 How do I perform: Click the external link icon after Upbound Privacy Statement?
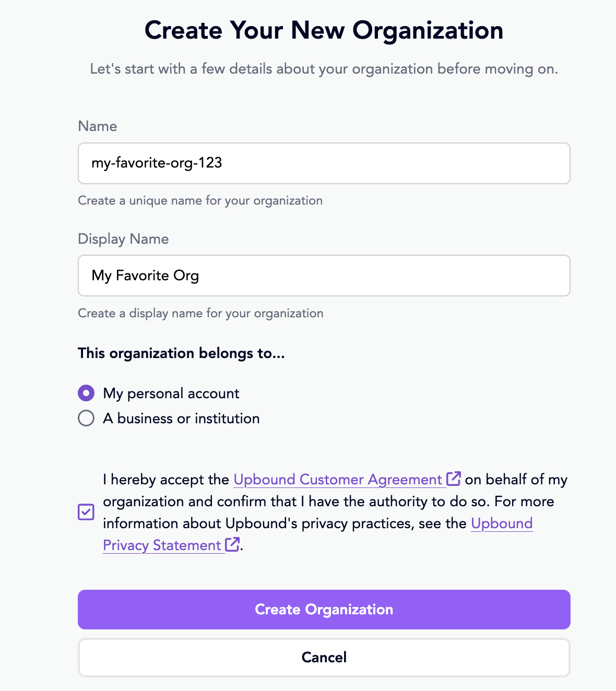pyautogui.click(x=232, y=545)
